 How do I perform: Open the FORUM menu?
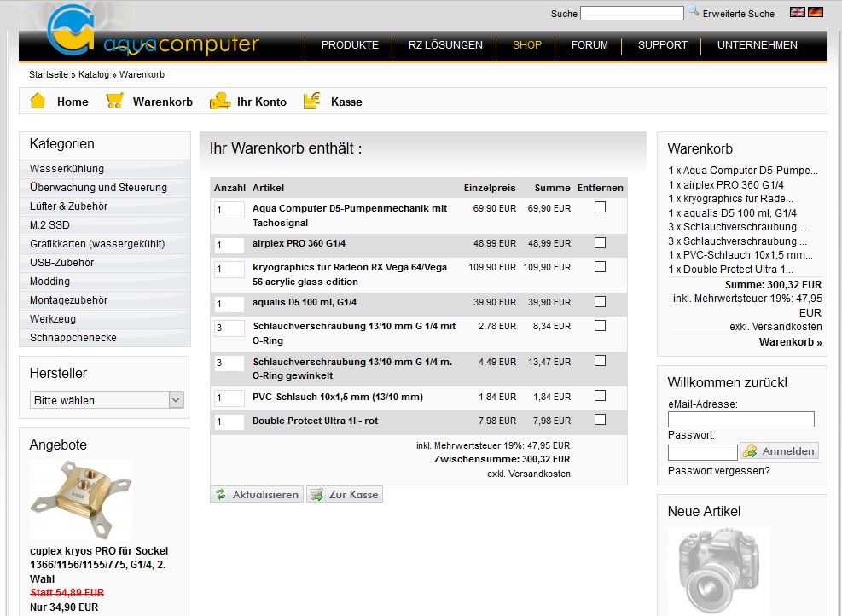(x=589, y=45)
